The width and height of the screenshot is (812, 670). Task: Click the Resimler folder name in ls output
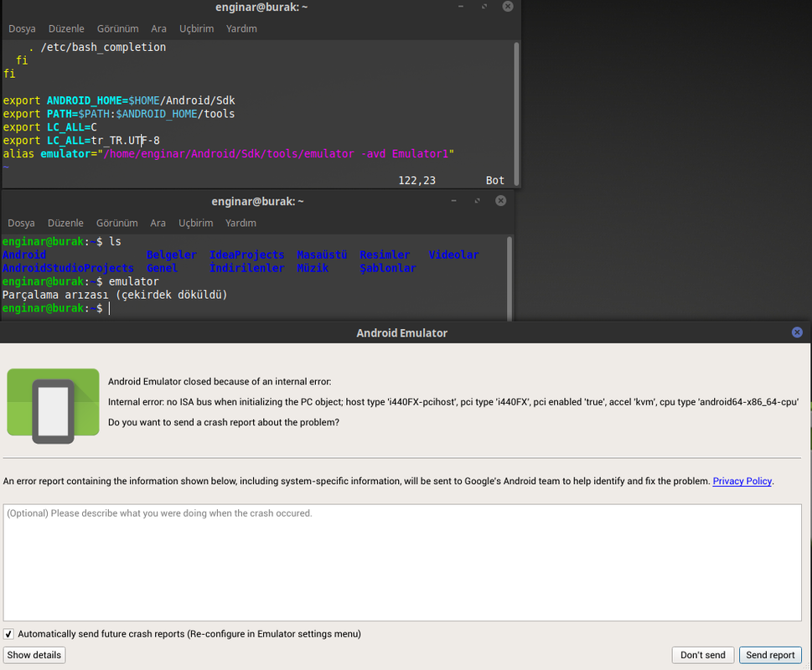pos(385,255)
